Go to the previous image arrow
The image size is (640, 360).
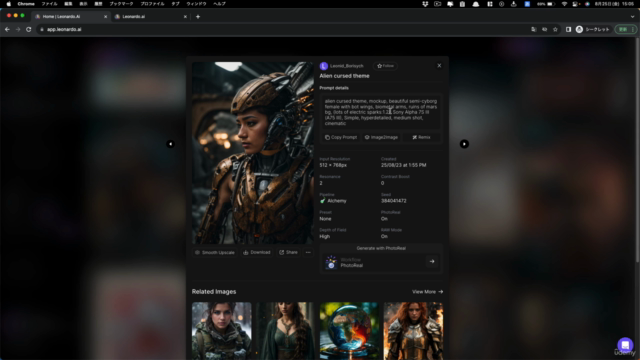click(171, 144)
